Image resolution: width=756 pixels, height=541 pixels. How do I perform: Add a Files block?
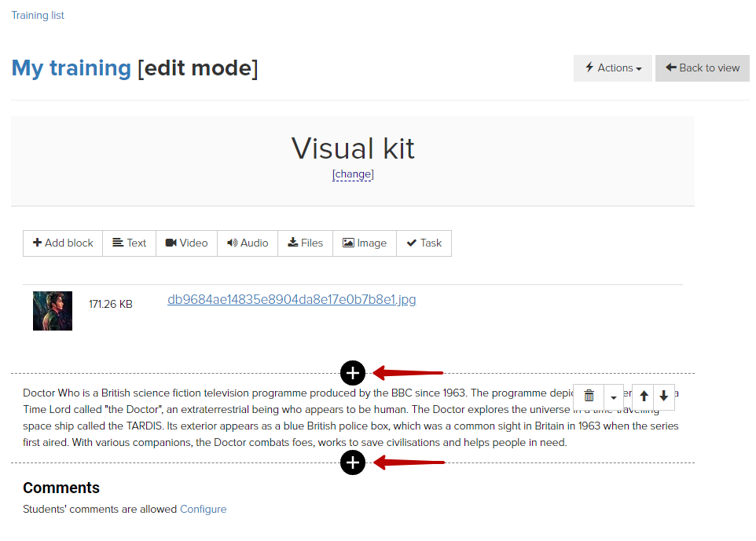[x=305, y=243]
